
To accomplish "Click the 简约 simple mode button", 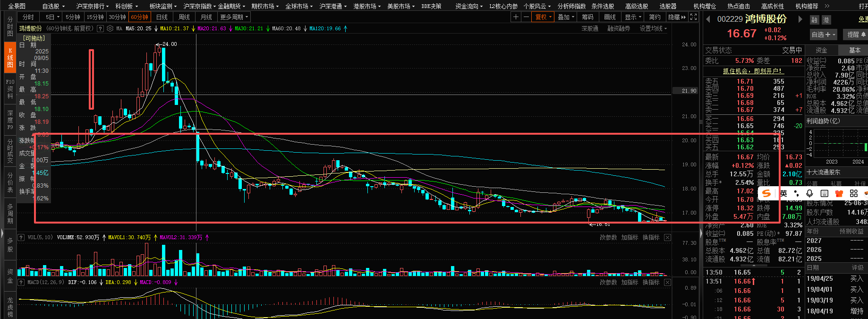I will point(655,17).
